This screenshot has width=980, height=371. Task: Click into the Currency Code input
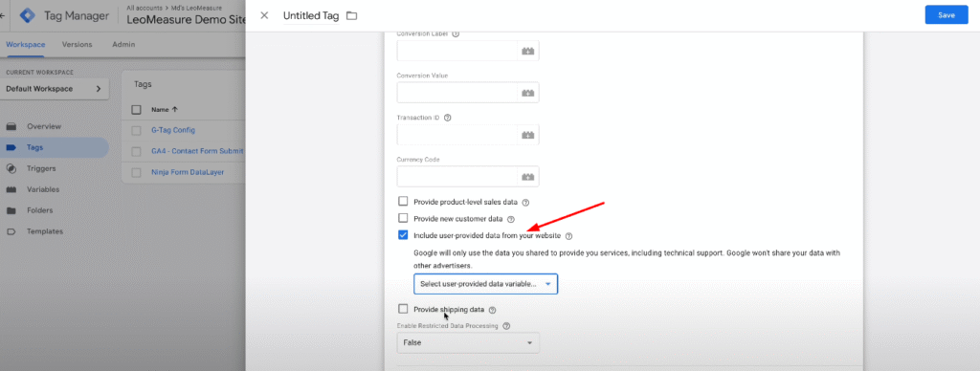coord(457,177)
